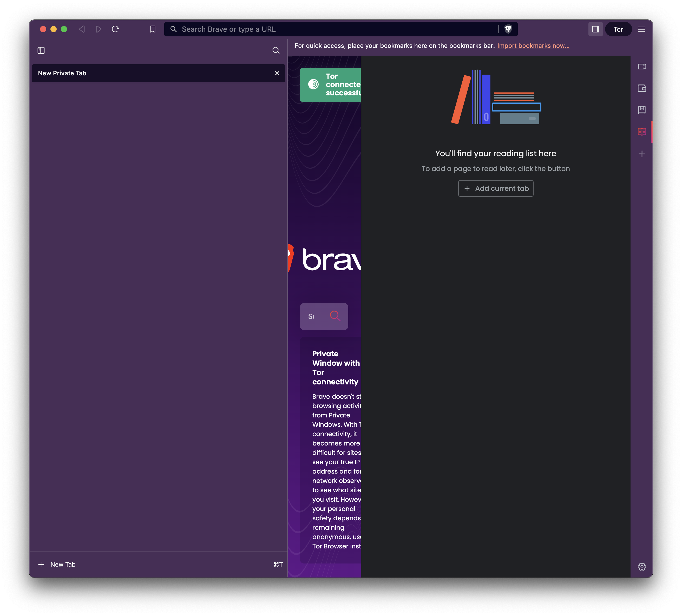
Task: Reload the current page
Action: [115, 29]
